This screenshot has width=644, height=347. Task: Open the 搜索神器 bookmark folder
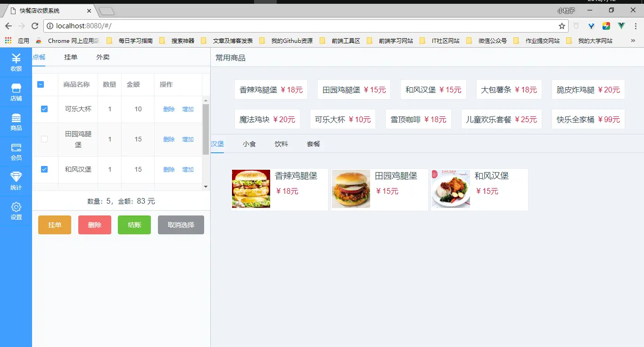point(177,41)
